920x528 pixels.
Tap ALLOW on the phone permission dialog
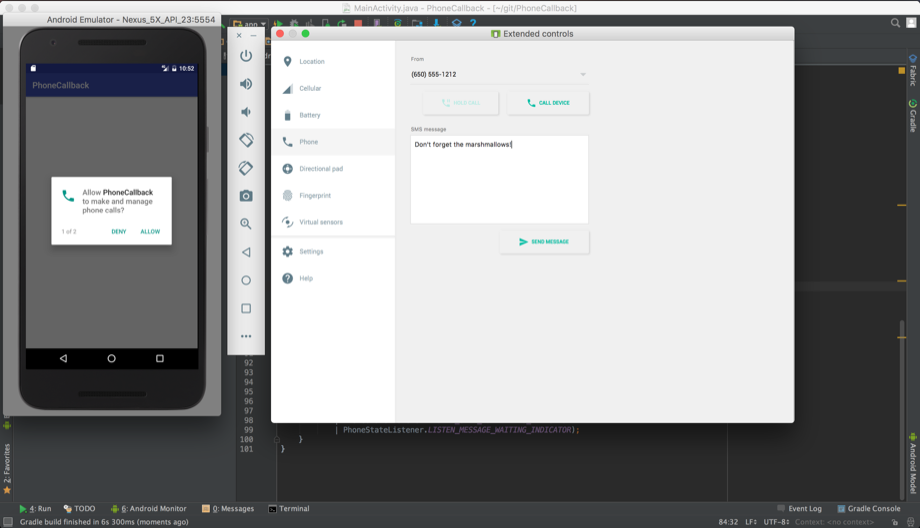click(x=150, y=232)
